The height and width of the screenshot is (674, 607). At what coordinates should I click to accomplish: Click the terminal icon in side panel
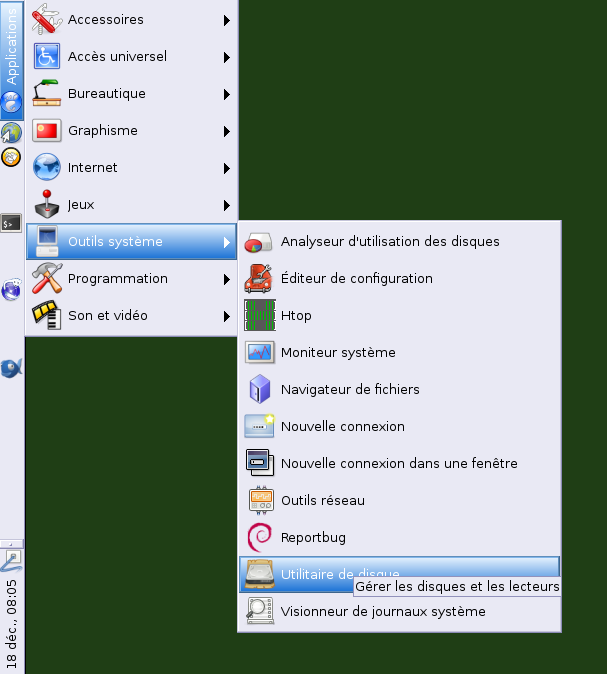tap(11, 223)
